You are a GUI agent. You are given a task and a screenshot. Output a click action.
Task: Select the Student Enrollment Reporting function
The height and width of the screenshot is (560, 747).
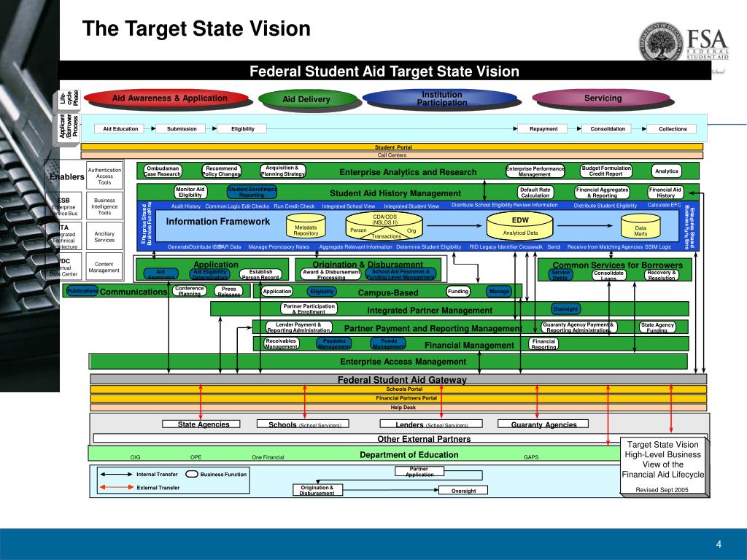252,192
